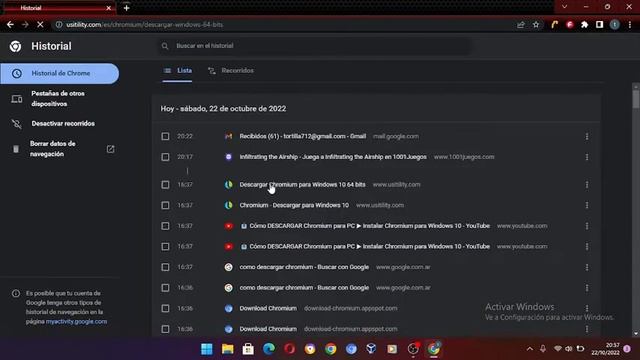Screen dimensions: 640x360
Task: Bookmark this page with the star icon
Action: (536, 25)
